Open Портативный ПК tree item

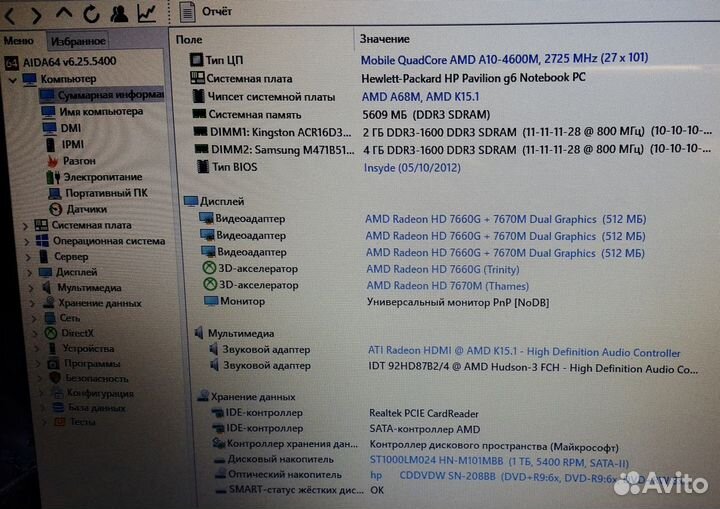tap(98, 193)
